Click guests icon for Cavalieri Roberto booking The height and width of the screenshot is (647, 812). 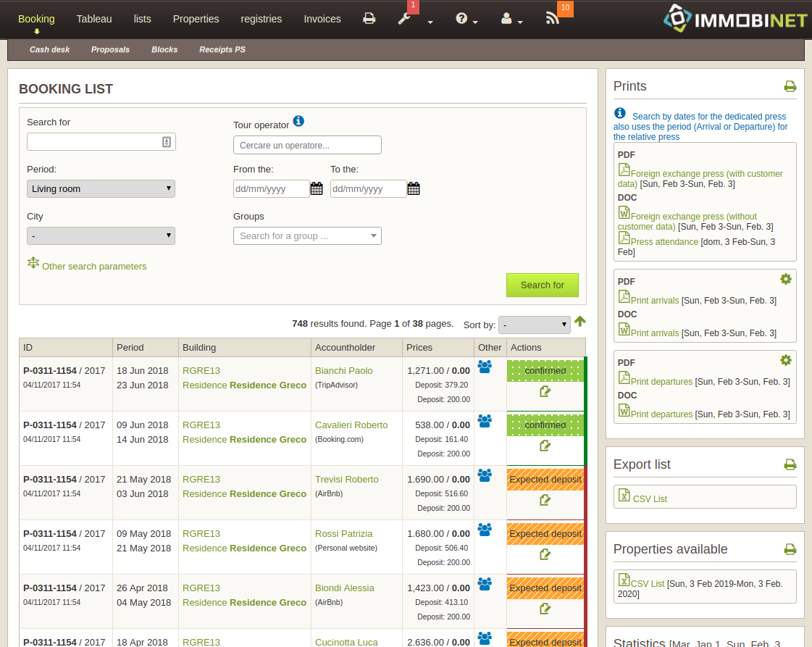tap(485, 421)
